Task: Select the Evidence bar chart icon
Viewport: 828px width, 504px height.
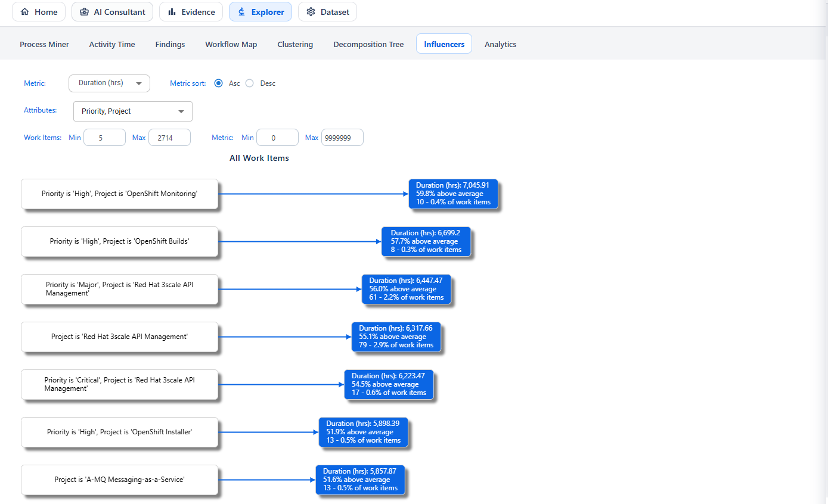Action: (x=171, y=11)
